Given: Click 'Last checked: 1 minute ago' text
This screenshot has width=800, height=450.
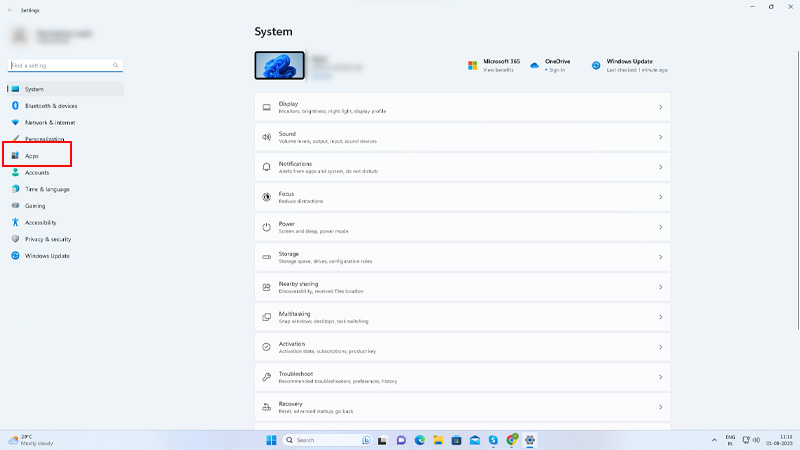Looking at the screenshot, I should (637, 70).
